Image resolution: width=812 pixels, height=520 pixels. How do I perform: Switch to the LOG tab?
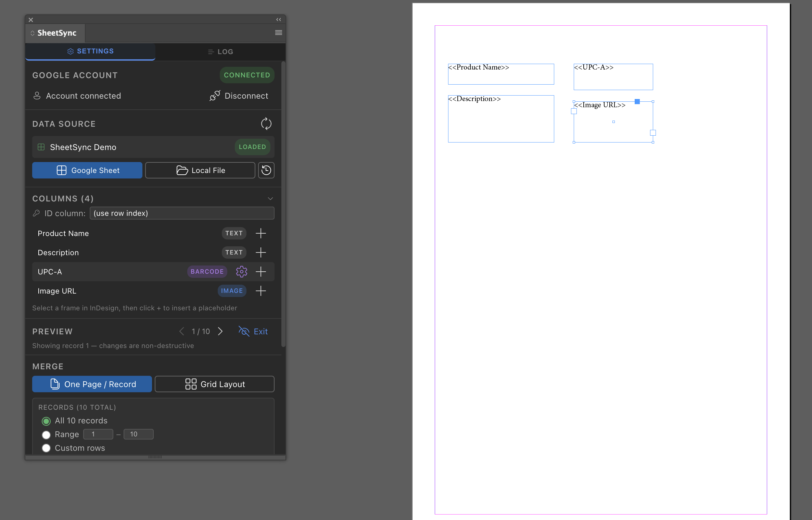click(x=220, y=52)
